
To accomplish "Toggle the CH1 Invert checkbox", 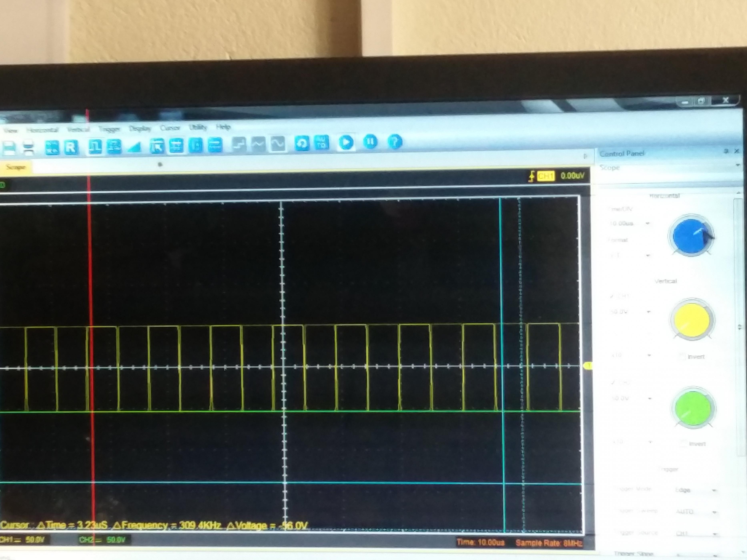I will (x=682, y=356).
